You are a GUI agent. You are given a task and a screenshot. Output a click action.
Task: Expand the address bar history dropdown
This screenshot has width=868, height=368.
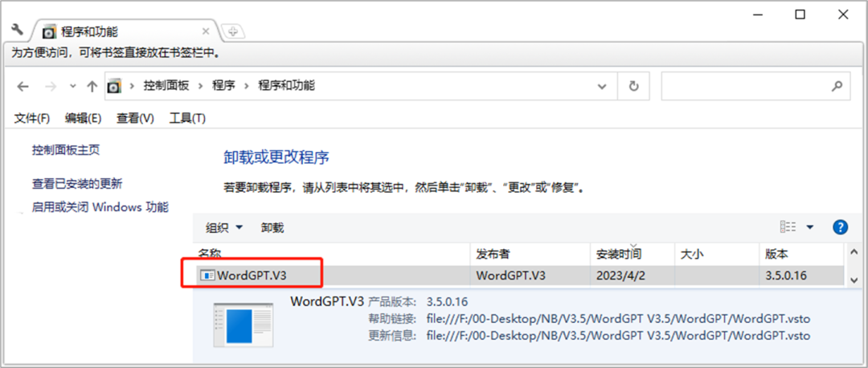(x=602, y=86)
